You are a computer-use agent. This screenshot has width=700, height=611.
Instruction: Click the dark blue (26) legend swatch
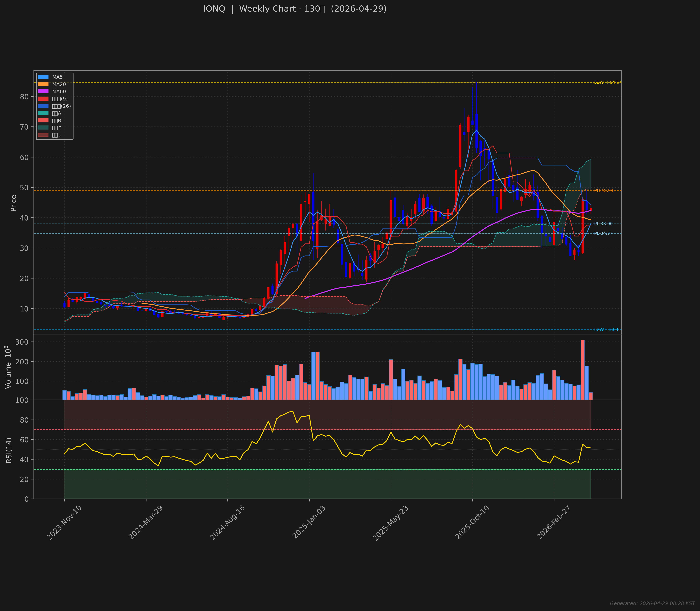(x=43, y=106)
